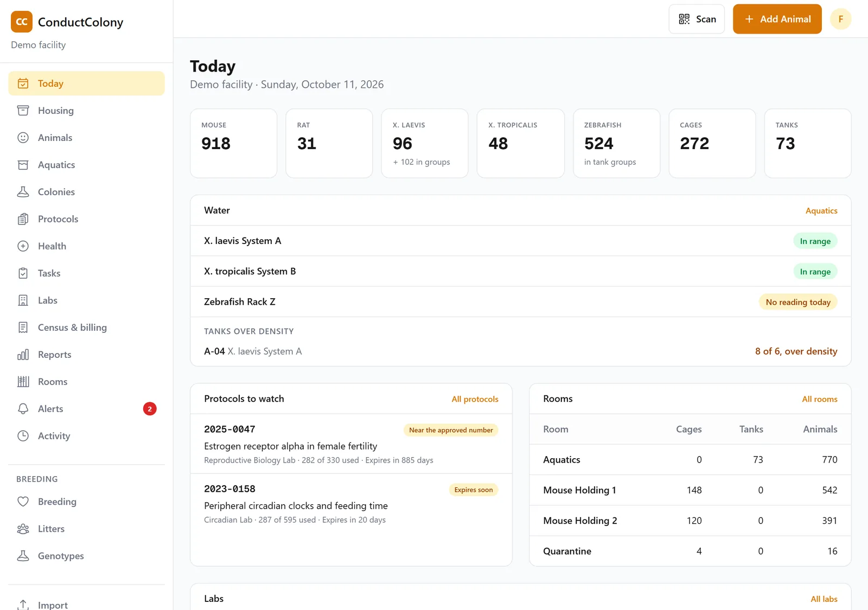The width and height of the screenshot is (868, 610).
Task: Click the Rooms grid icon
Action: (23, 382)
